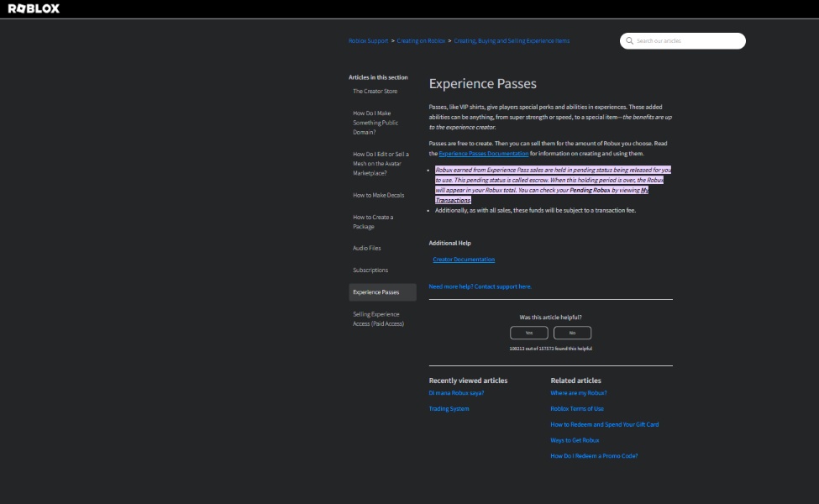Click the 'Additional Help' heading
Screen dimensions: 819x504
[449, 244]
